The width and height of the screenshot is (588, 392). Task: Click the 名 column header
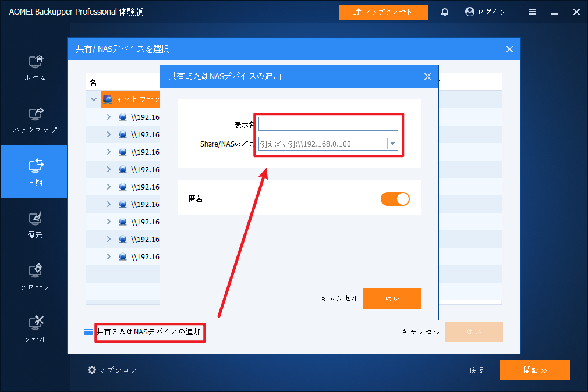[93, 83]
